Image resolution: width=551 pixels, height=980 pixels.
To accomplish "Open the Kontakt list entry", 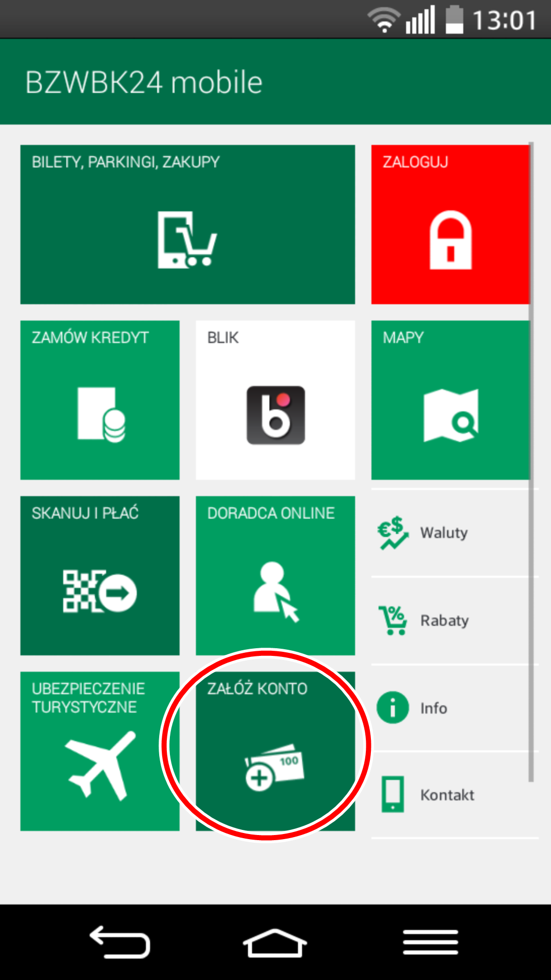I will 455,795.
